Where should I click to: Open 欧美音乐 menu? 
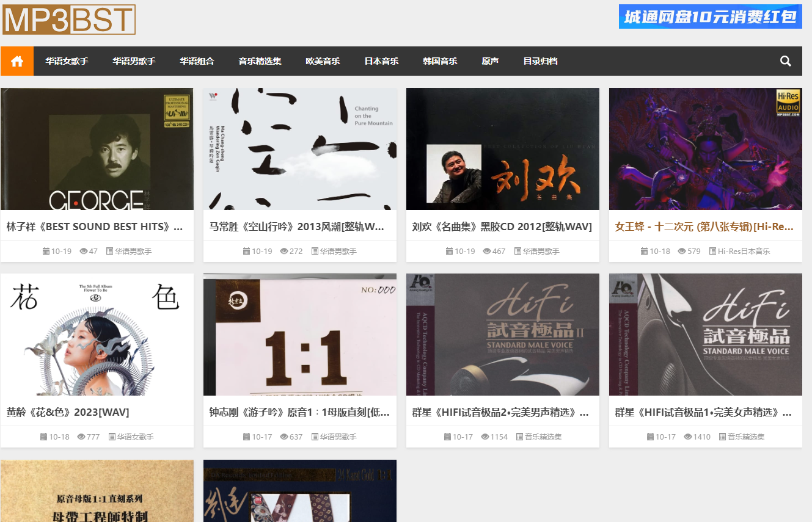(323, 61)
